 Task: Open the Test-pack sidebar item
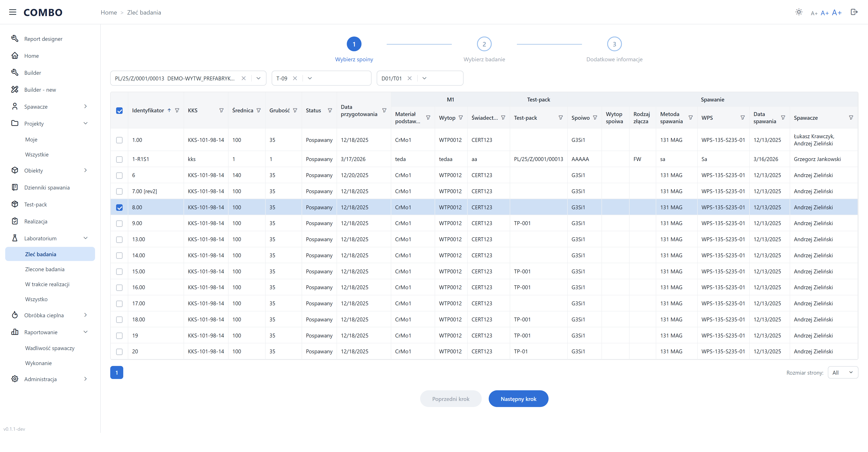tap(35, 204)
